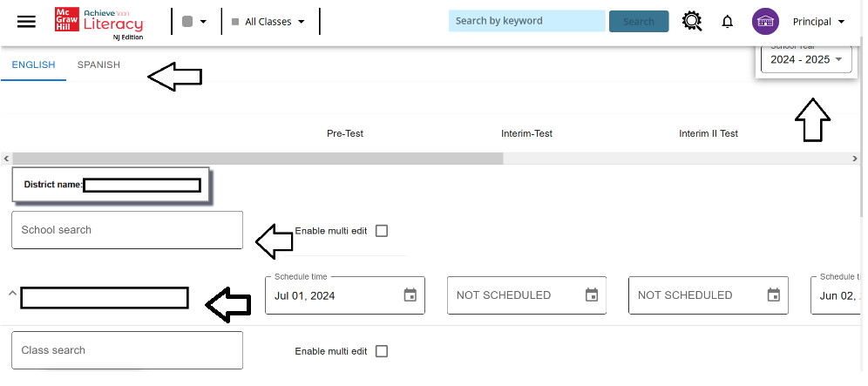Open the All Classes dropdown

(268, 22)
